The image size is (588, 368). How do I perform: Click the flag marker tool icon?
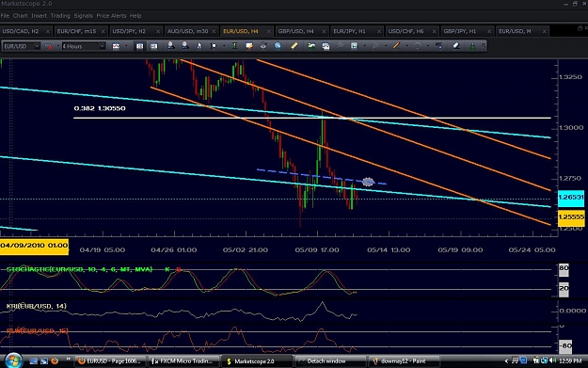click(214, 46)
